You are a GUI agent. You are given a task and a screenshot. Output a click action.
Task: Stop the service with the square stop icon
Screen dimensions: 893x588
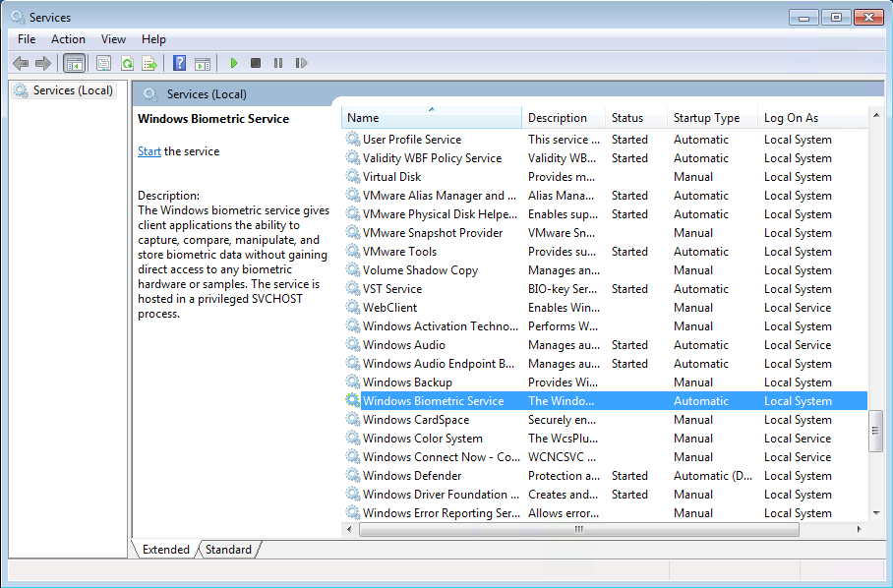tap(256, 63)
